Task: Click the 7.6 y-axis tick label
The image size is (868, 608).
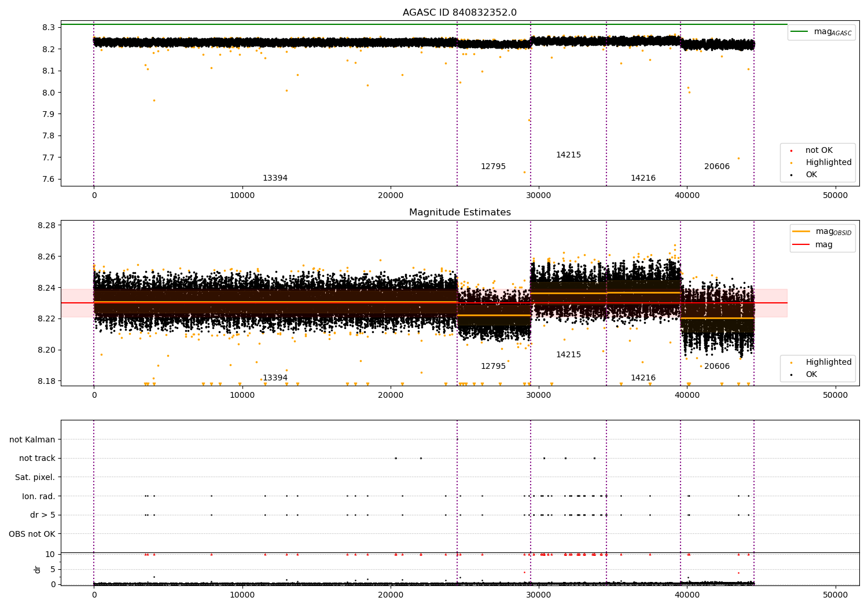Action: click(49, 180)
